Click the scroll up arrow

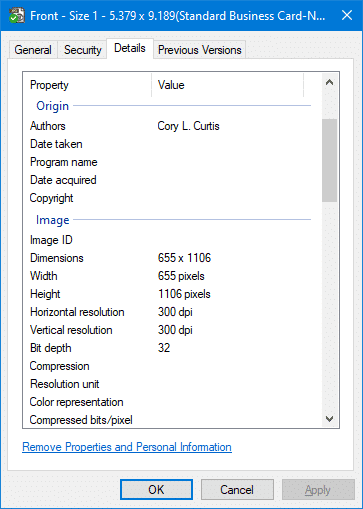tap(329, 82)
